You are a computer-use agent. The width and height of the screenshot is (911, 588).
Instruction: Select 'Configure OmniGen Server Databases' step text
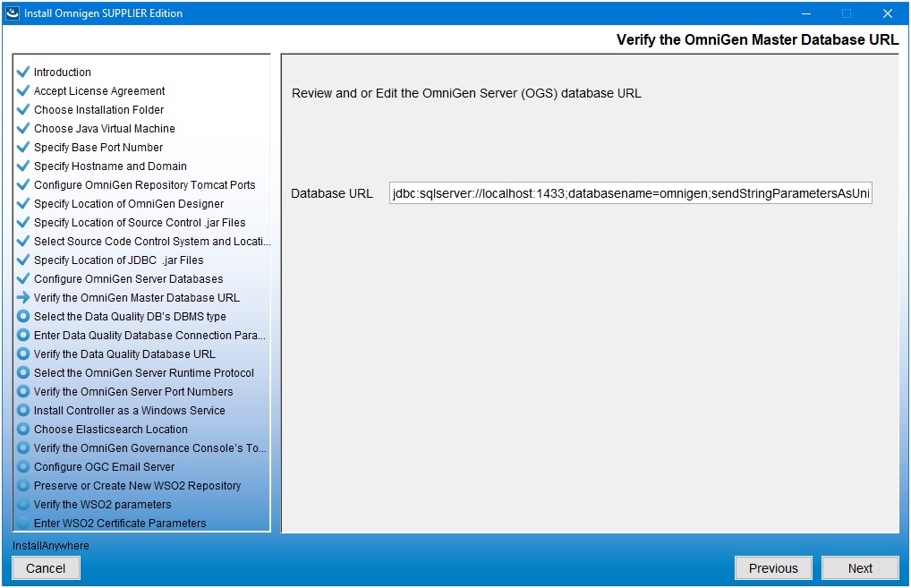(x=128, y=279)
